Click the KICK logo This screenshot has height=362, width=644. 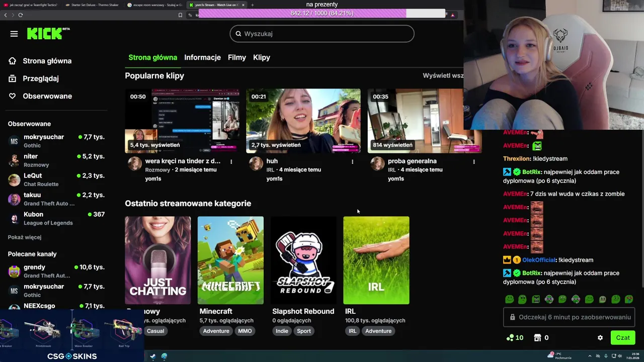tap(48, 34)
